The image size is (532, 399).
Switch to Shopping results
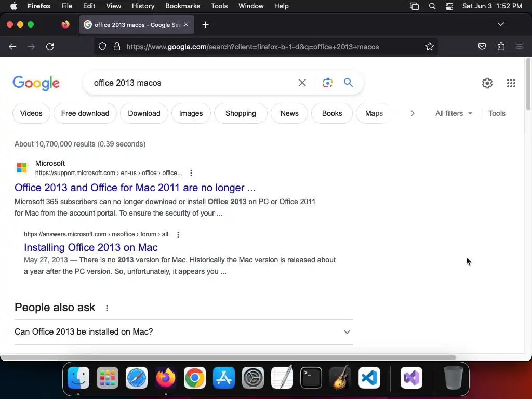point(241,113)
